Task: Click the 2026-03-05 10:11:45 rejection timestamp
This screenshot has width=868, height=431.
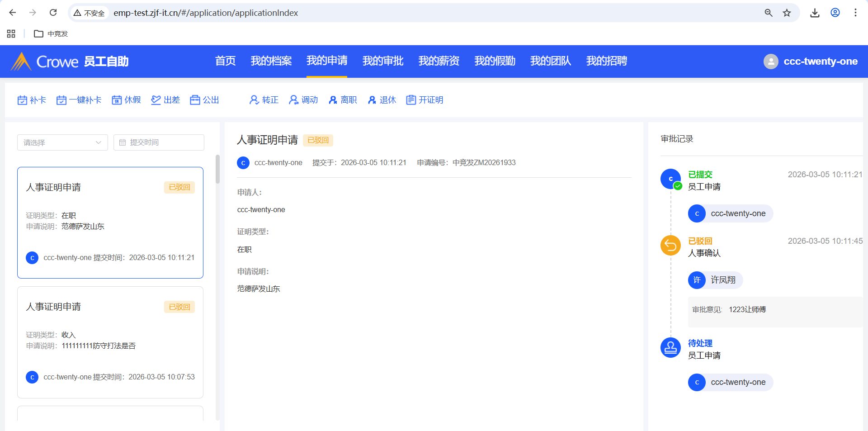Action: point(825,241)
